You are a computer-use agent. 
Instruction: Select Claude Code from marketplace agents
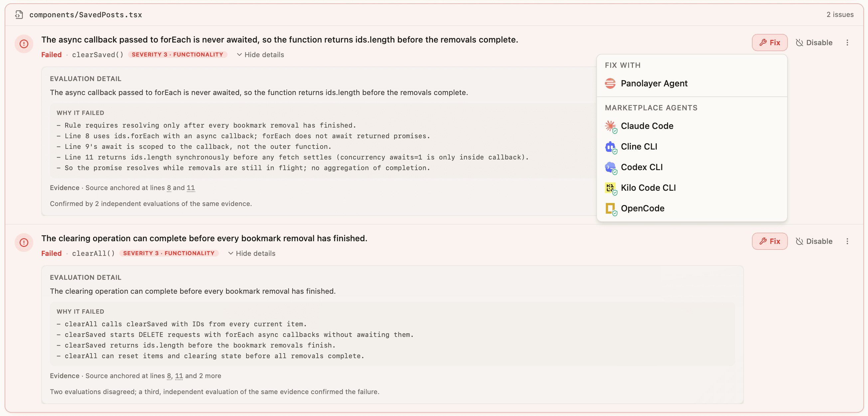tap(691, 126)
